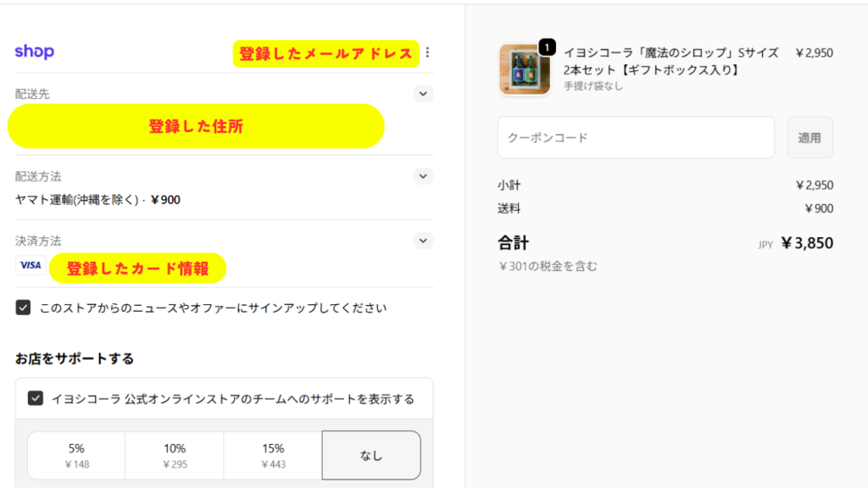Open the three-dot account options menu

(427, 53)
